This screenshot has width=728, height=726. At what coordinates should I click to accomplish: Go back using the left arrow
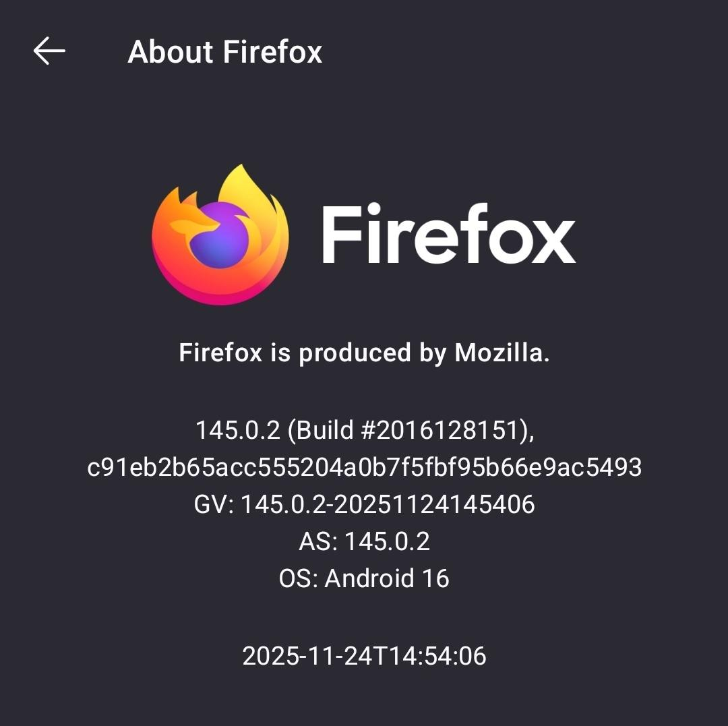(x=49, y=51)
